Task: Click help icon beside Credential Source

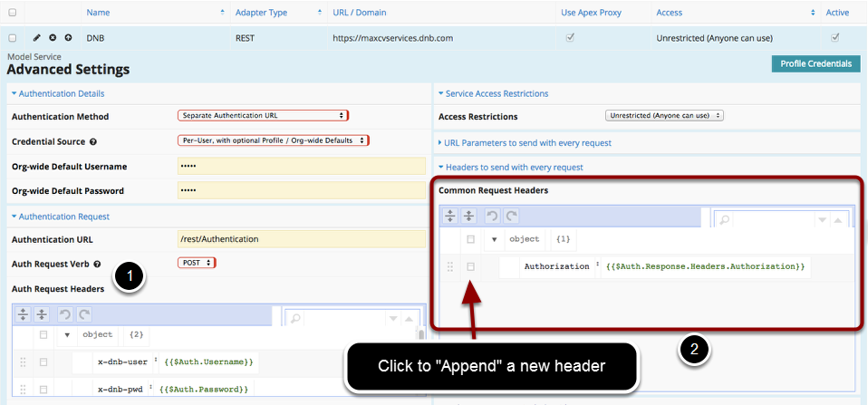Action: [94, 141]
